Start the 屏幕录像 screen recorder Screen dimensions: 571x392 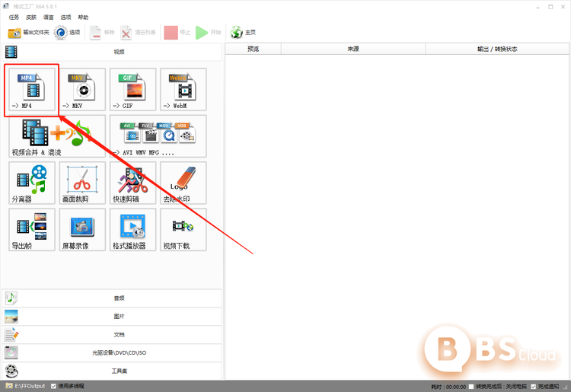click(82, 230)
